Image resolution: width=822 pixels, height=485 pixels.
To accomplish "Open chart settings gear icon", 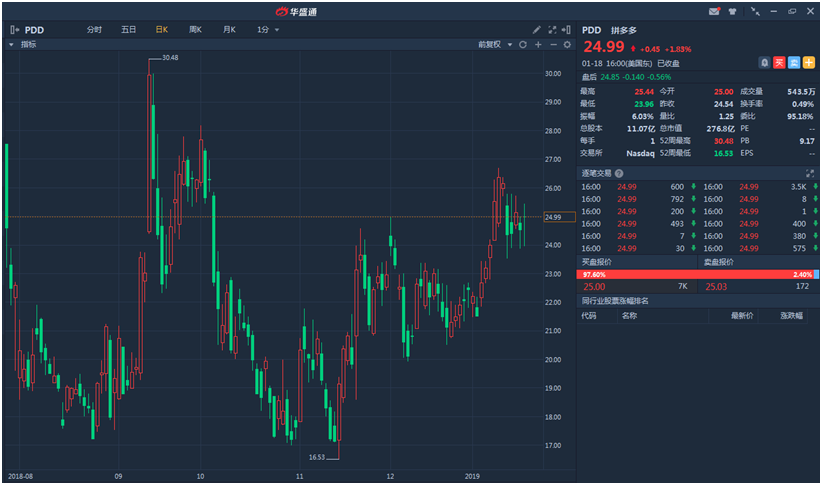I will tap(568, 45).
